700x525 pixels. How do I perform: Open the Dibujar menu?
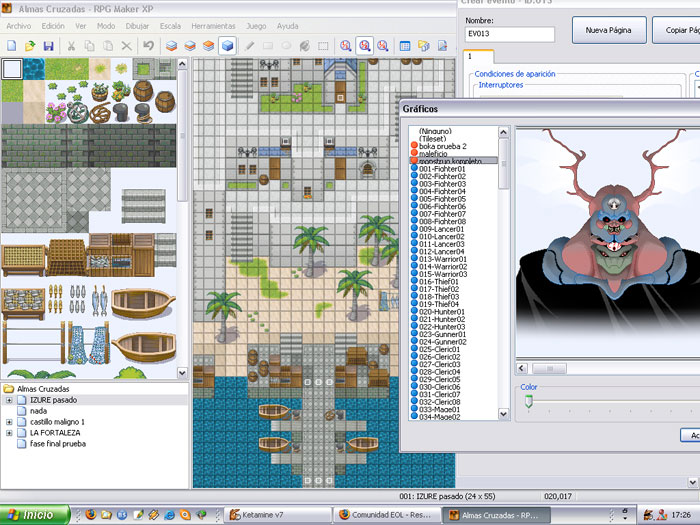point(138,26)
